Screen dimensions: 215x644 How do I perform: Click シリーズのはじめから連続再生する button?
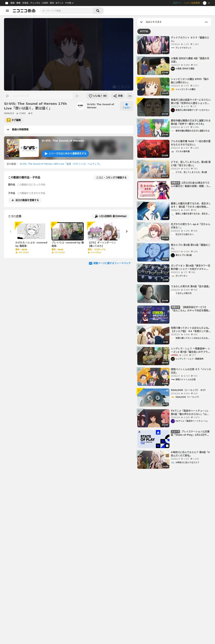point(65,153)
